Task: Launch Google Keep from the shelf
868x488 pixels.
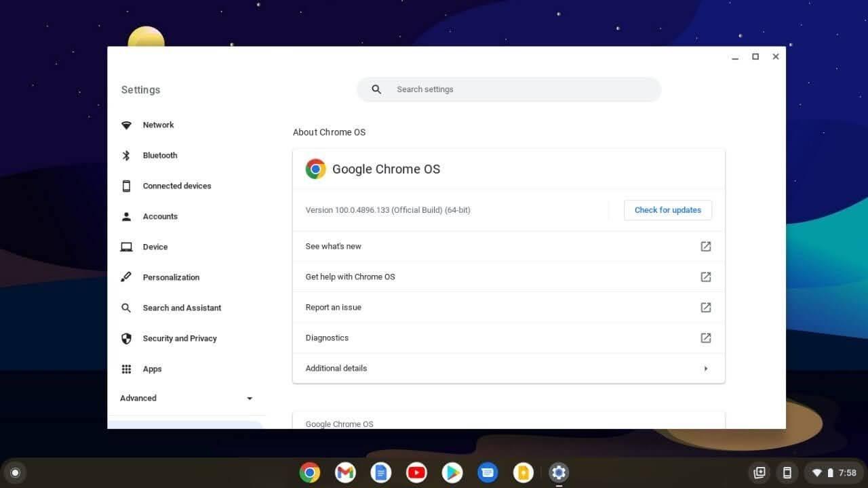Action: [x=524, y=472]
